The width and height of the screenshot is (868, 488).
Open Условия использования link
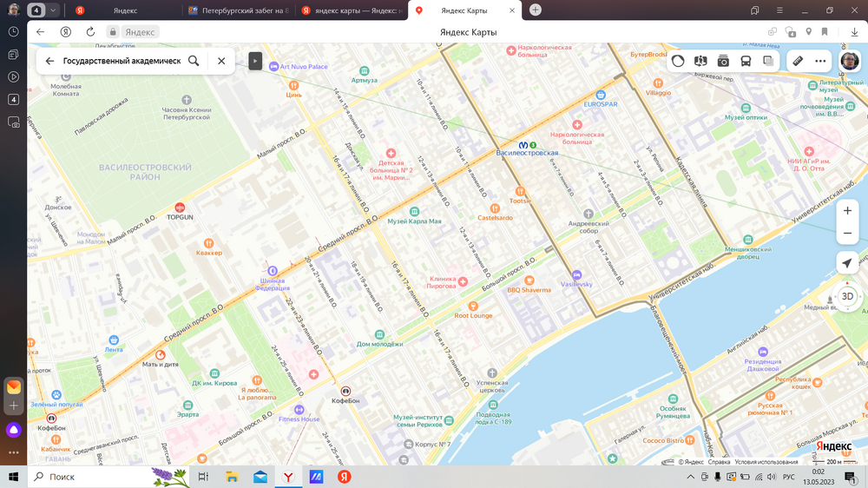(766, 462)
